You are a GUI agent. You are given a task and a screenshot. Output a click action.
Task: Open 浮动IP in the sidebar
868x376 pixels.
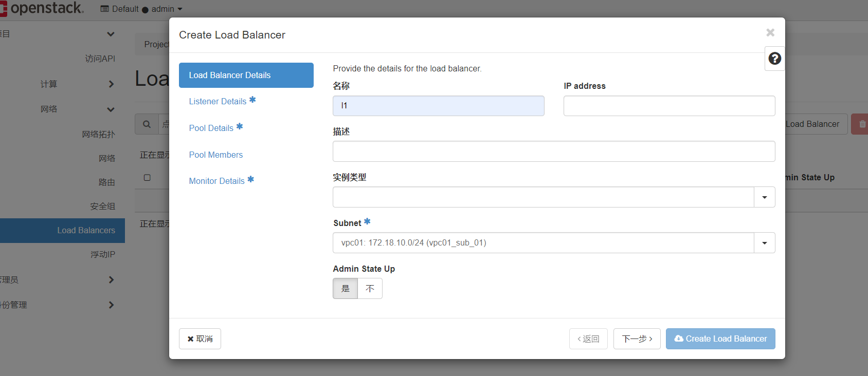tap(103, 254)
